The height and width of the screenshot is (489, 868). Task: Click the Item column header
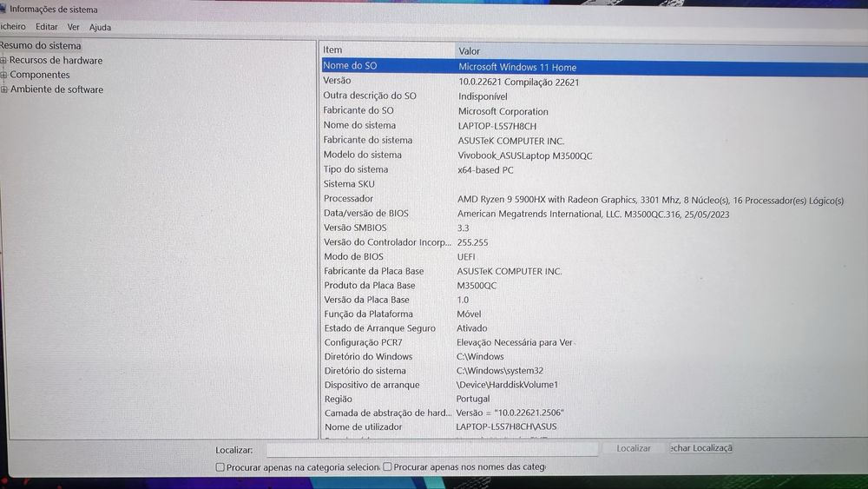(x=387, y=50)
